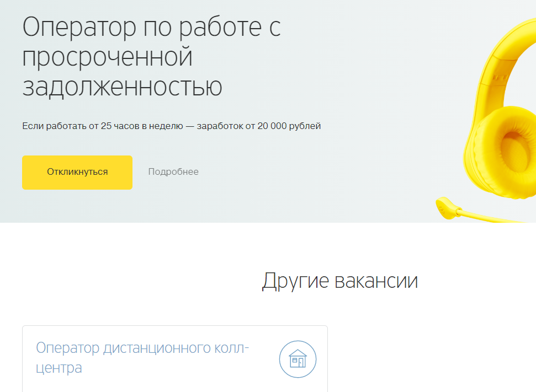
Task: Open the Подробнее link
Action: pyautogui.click(x=173, y=172)
